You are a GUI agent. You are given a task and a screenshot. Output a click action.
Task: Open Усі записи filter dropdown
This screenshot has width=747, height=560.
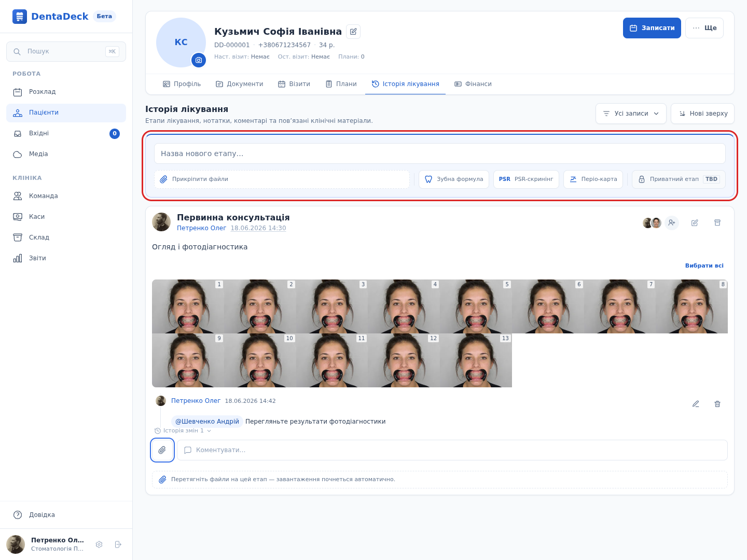(x=631, y=114)
